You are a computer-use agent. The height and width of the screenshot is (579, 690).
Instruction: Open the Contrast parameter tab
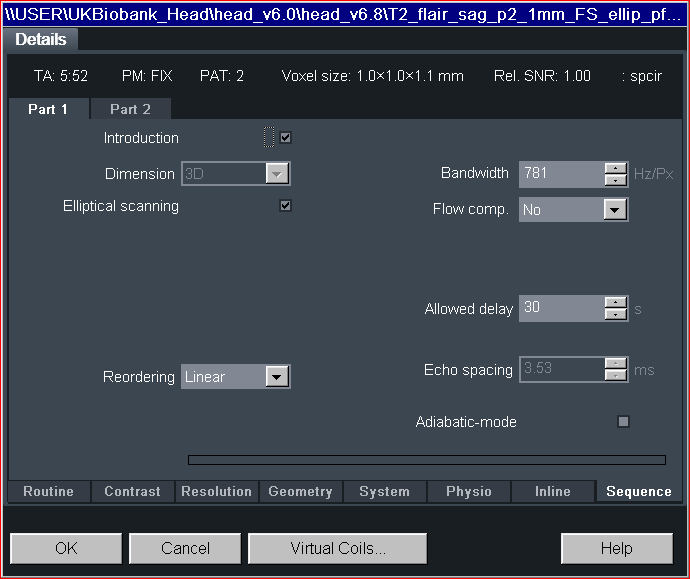click(132, 491)
